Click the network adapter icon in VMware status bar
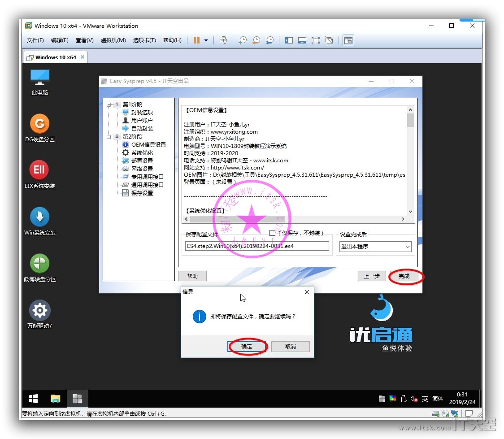504x439 pixels. pos(455,413)
